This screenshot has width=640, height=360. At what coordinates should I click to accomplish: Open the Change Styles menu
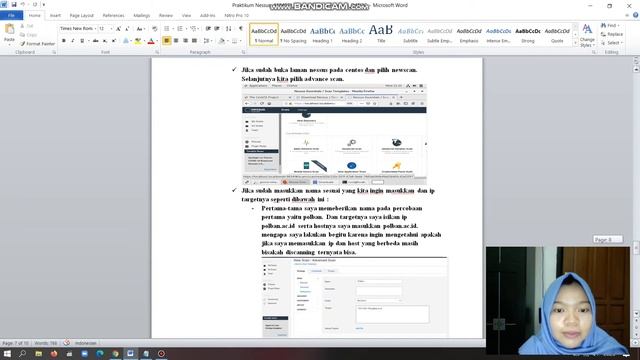(x=587, y=36)
